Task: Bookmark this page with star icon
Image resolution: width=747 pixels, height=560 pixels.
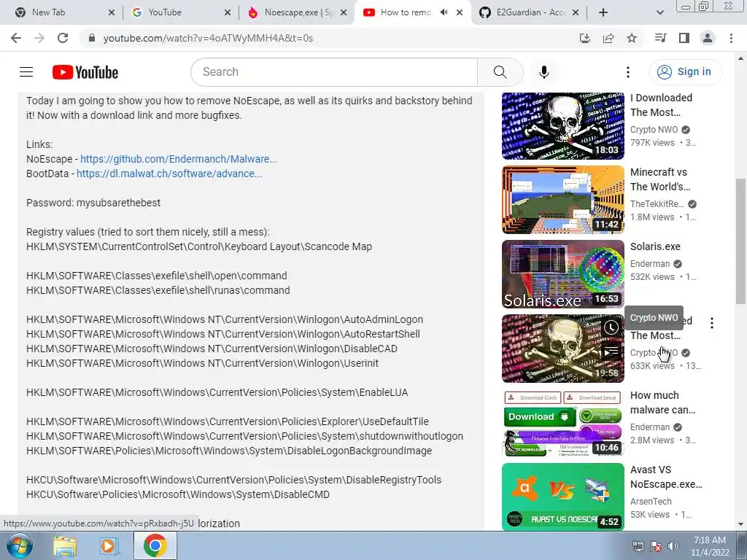Action: point(632,38)
